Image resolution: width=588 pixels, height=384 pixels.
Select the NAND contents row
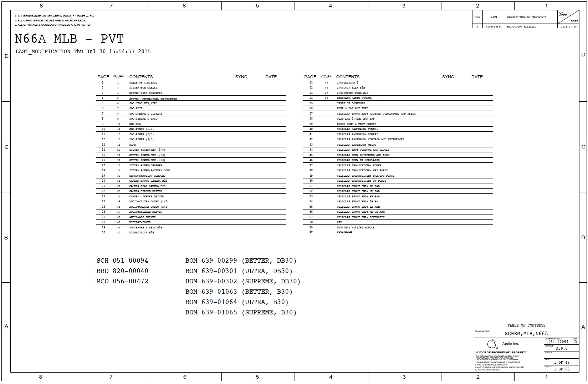pos(191,145)
